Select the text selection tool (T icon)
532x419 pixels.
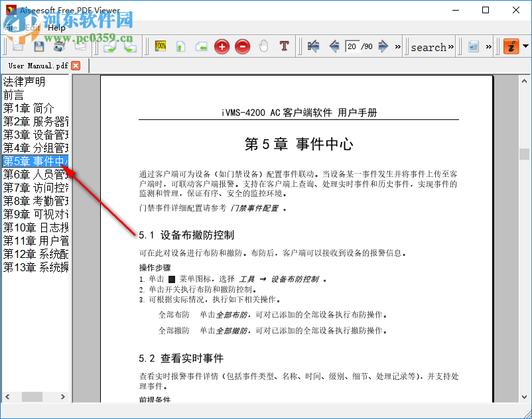coord(283,46)
